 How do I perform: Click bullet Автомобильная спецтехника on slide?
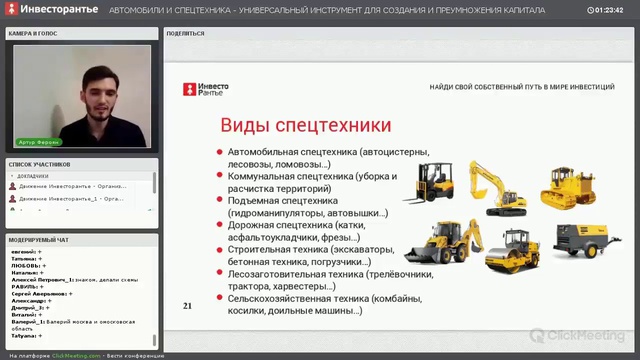click(x=329, y=158)
